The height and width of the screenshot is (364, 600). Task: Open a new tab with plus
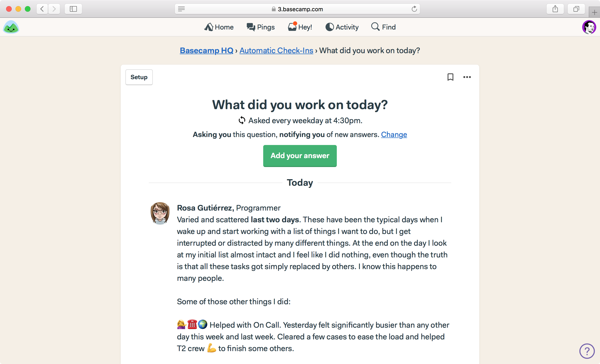point(594,12)
